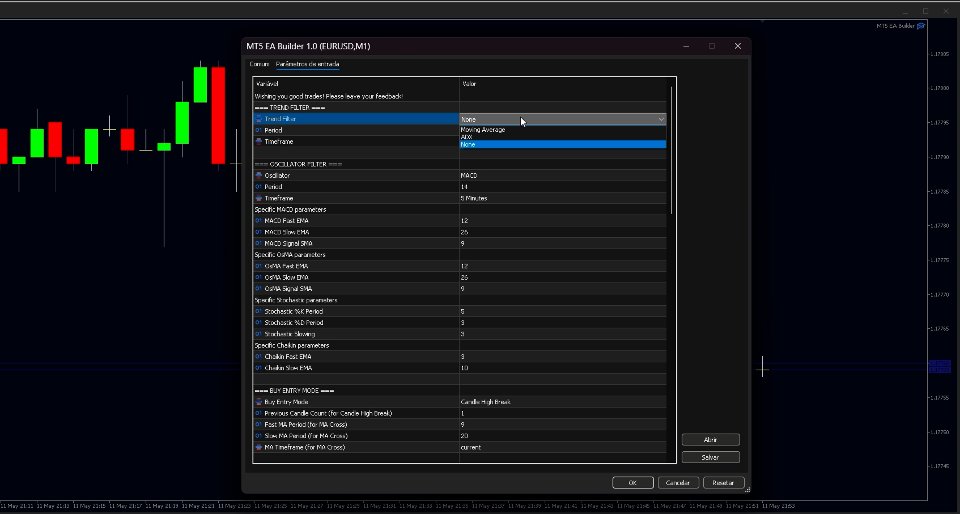The width and height of the screenshot is (960, 514).
Task: Click the integer icon beside Stochastic %K Period
Action: tap(258, 311)
